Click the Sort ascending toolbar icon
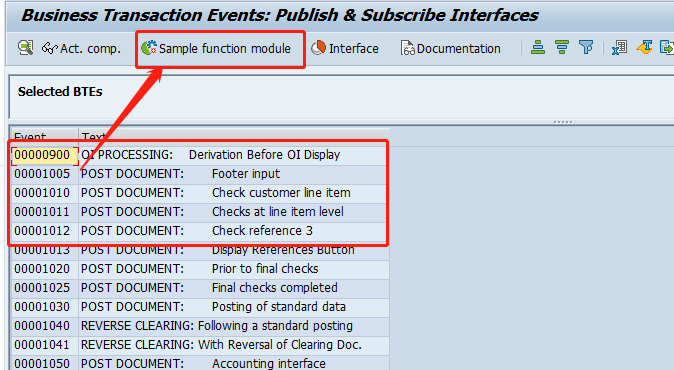Image resolution: width=674 pixels, height=370 pixels. 537,47
